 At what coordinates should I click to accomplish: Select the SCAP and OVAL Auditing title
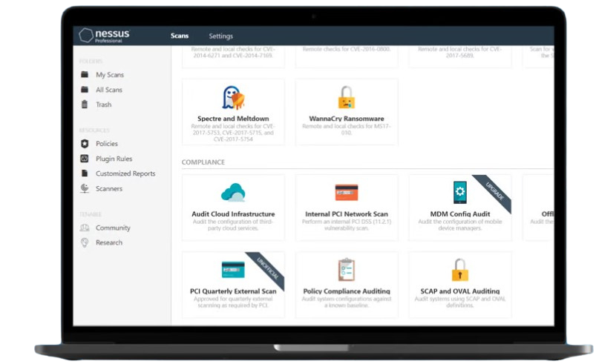[x=460, y=291]
